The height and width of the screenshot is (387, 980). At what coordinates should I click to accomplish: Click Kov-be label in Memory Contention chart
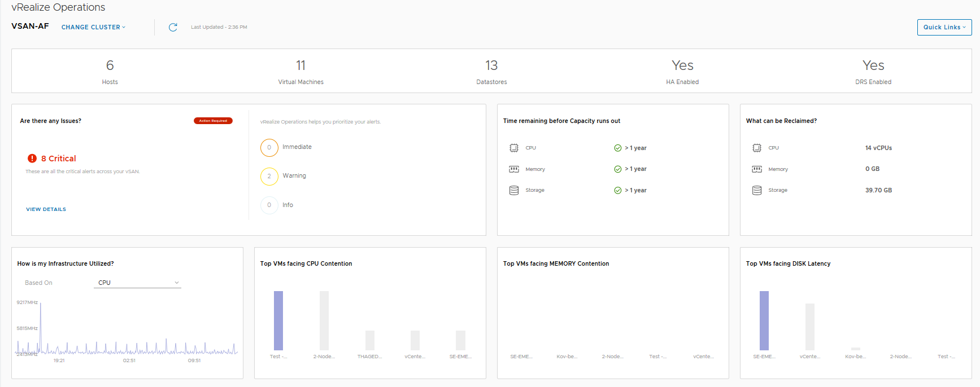(567, 357)
